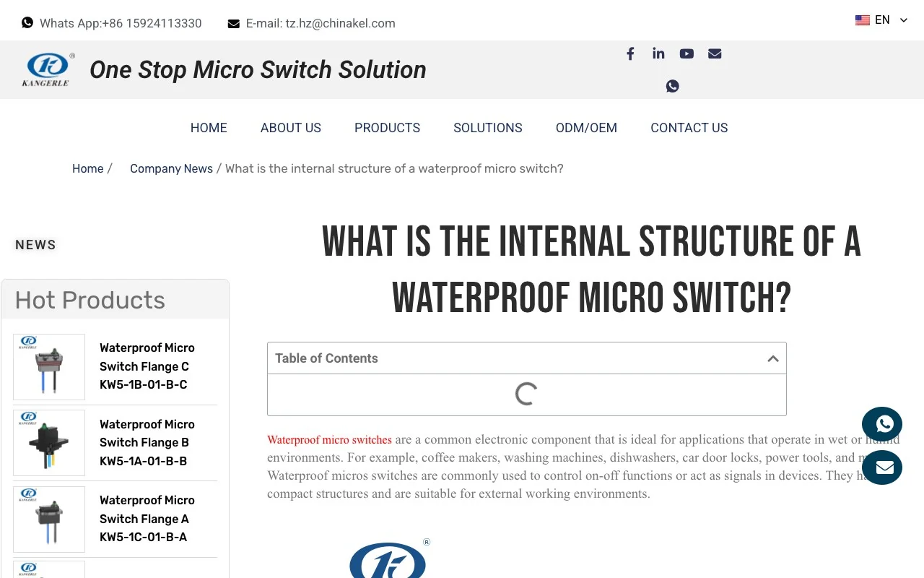This screenshot has width=924, height=578.
Task: Open the LinkedIn icon in header
Action: tap(658, 53)
